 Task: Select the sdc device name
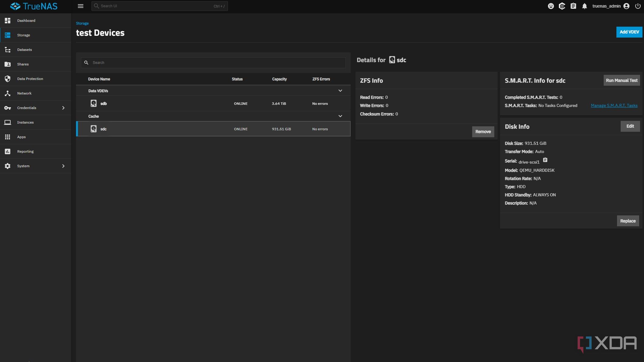click(103, 129)
